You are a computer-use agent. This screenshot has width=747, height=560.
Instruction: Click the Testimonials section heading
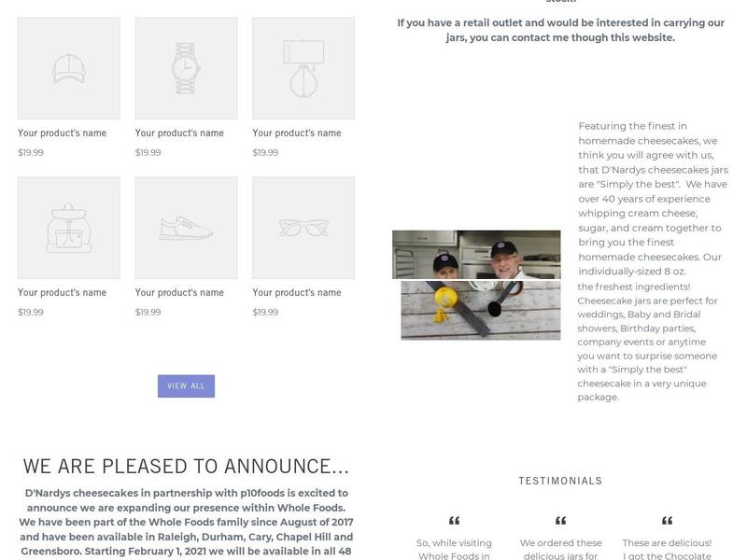(561, 481)
